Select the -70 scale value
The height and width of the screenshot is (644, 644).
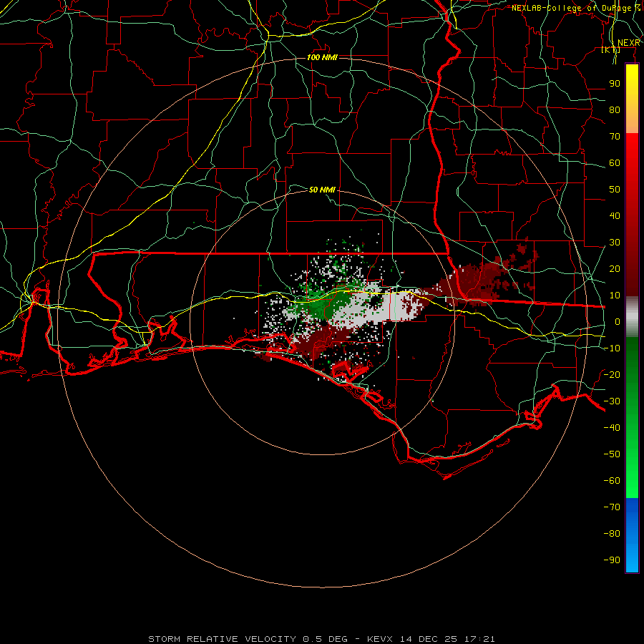[612, 507]
